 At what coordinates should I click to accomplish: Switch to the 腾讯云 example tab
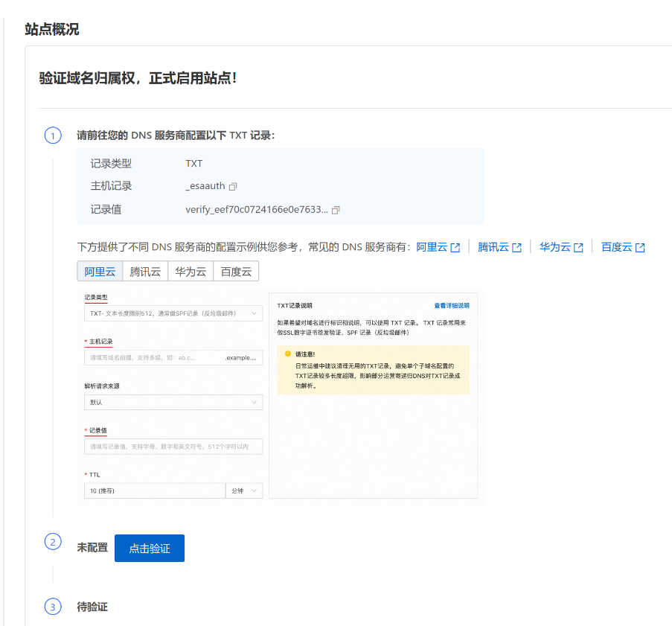[x=145, y=272]
